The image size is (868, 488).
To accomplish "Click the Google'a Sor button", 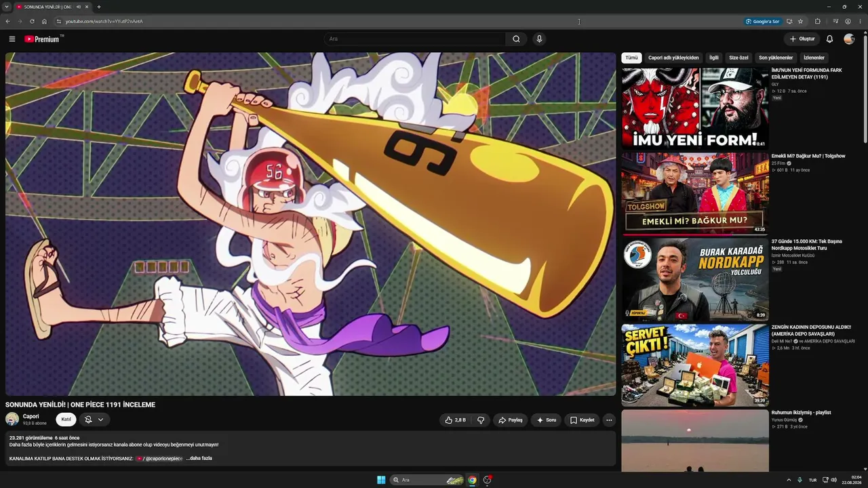I will (762, 21).
